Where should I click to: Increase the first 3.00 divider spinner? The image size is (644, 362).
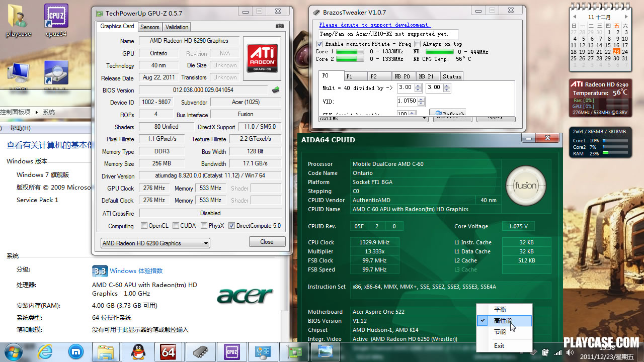pyautogui.click(x=419, y=85)
